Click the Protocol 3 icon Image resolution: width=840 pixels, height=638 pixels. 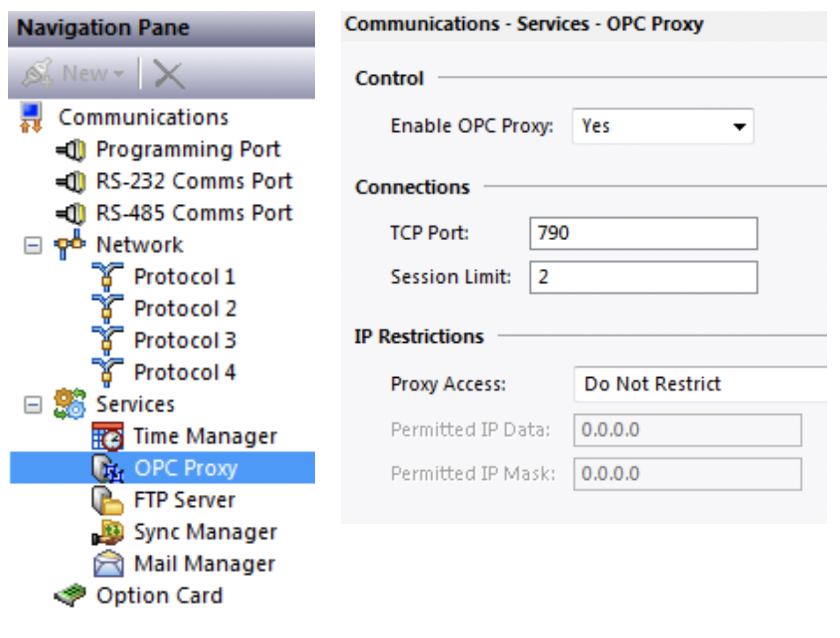(107, 340)
